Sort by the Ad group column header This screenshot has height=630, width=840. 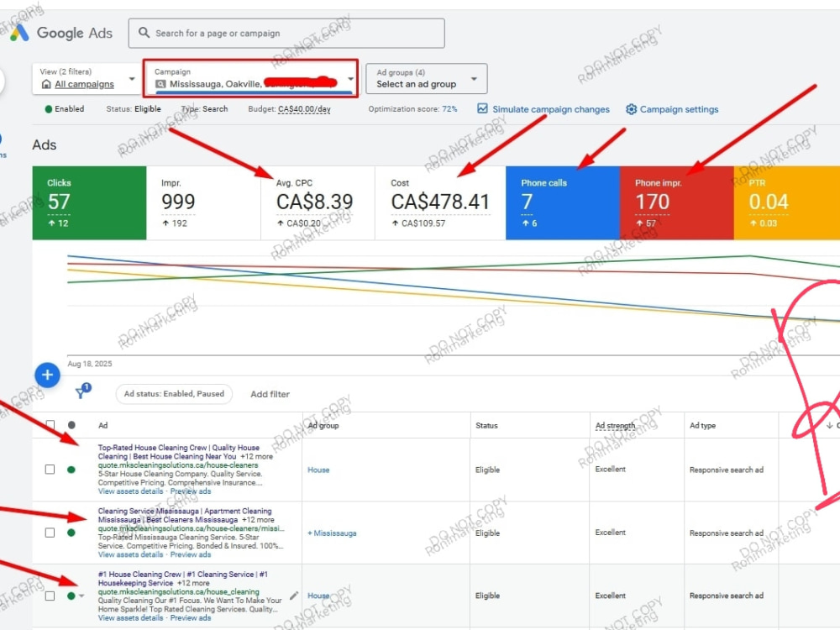click(x=323, y=425)
